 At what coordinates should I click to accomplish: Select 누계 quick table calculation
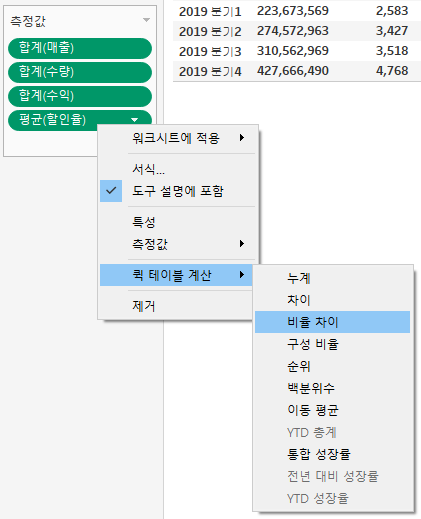[332, 278]
